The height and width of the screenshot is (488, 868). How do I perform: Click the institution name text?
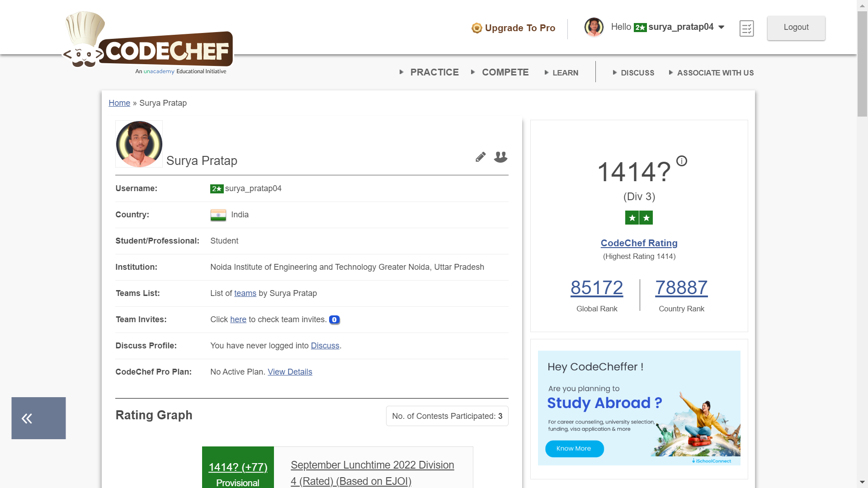pyautogui.click(x=347, y=267)
